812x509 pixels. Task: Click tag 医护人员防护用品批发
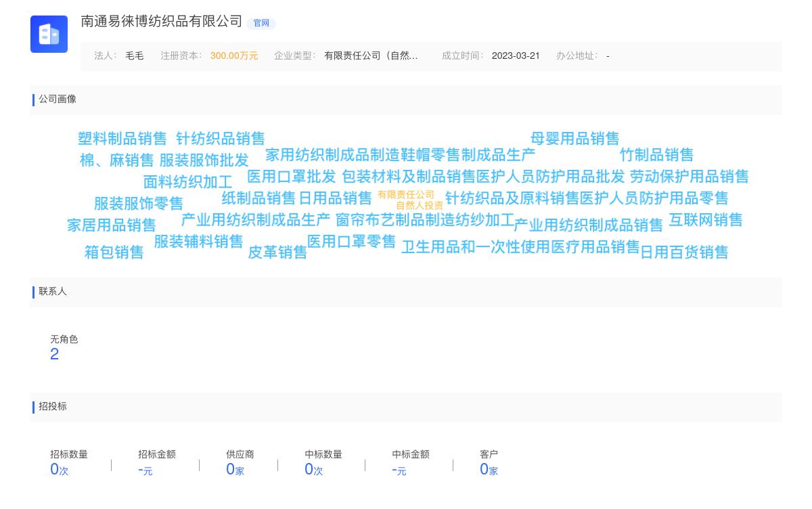pos(551,177)
